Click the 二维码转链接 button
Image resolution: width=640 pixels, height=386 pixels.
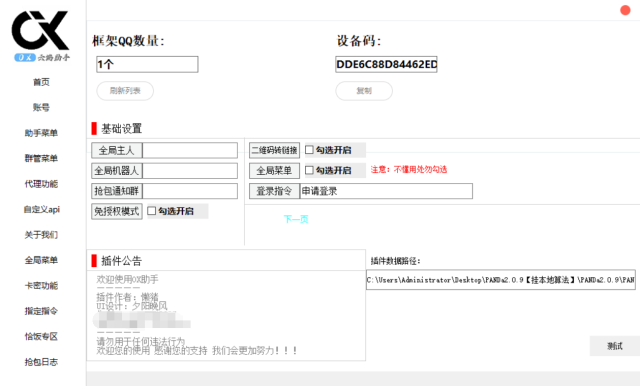point(274,150)
